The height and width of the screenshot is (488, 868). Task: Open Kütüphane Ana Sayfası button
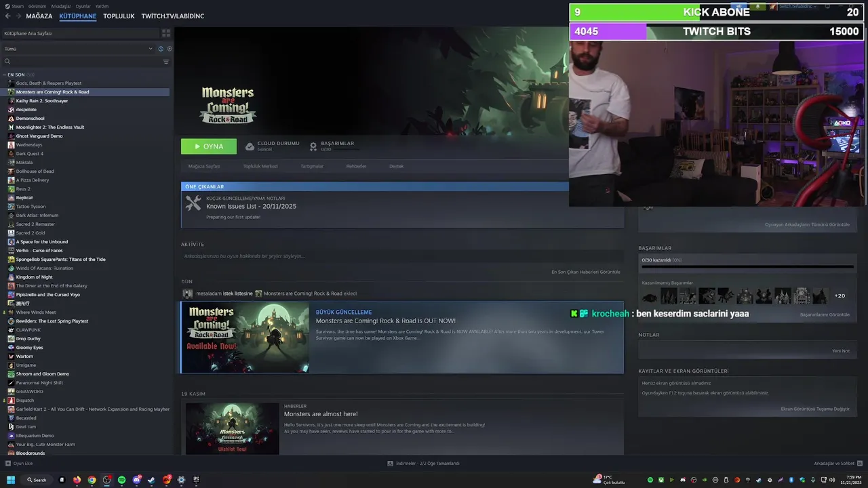[79, 33]
